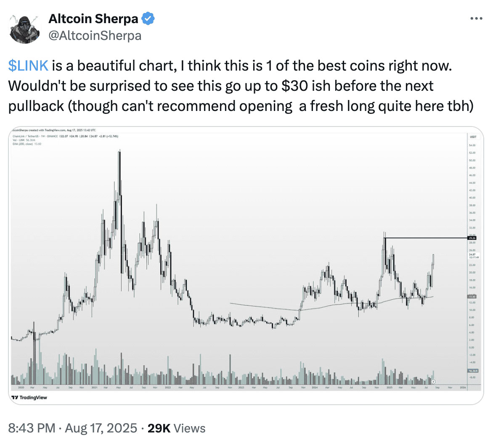This screenshot has width=493, height=448.
Task: Click the 2026 label on the time axis
Action: [463, 387]
